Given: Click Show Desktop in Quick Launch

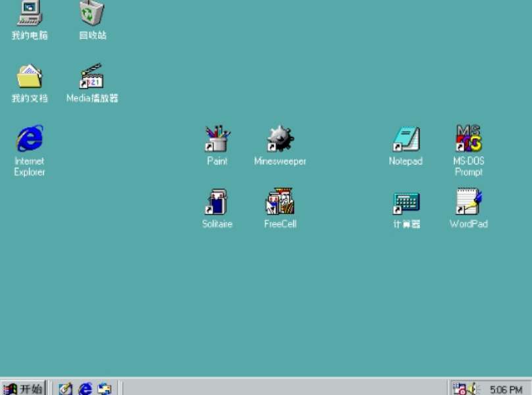Looking at the screenshot, I should click(65, 388).
